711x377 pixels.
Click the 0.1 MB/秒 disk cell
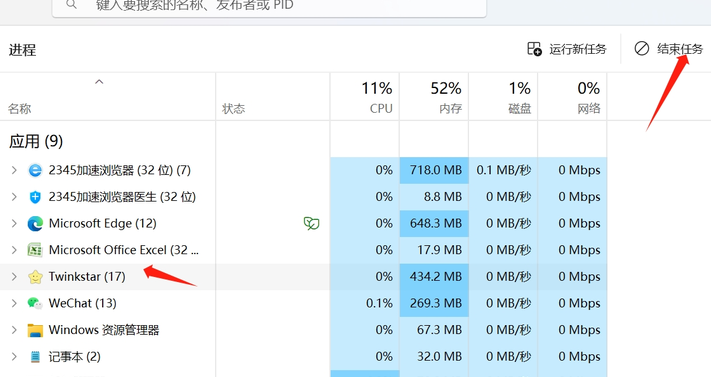(503, 170)
